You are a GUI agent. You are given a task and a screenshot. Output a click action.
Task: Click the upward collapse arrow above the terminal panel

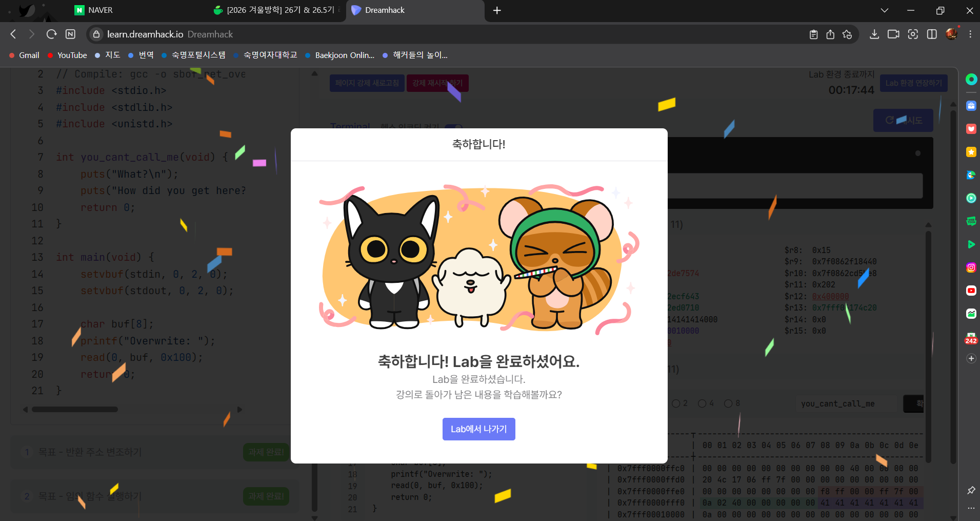coord(314,73)
